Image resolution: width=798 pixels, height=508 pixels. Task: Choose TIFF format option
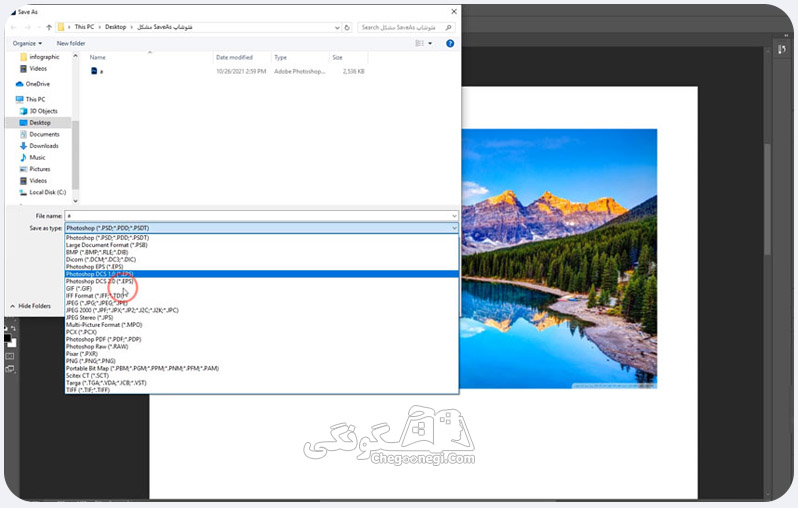pyautogui.click(x=262, y=390)
